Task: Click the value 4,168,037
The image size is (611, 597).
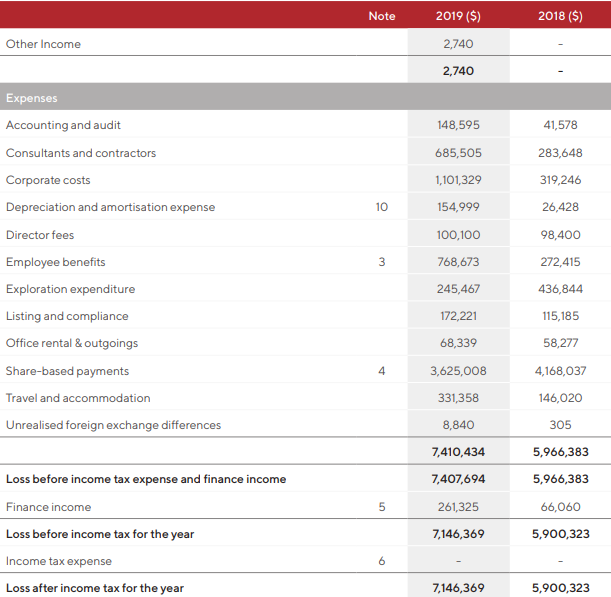Action: point(560,371)
